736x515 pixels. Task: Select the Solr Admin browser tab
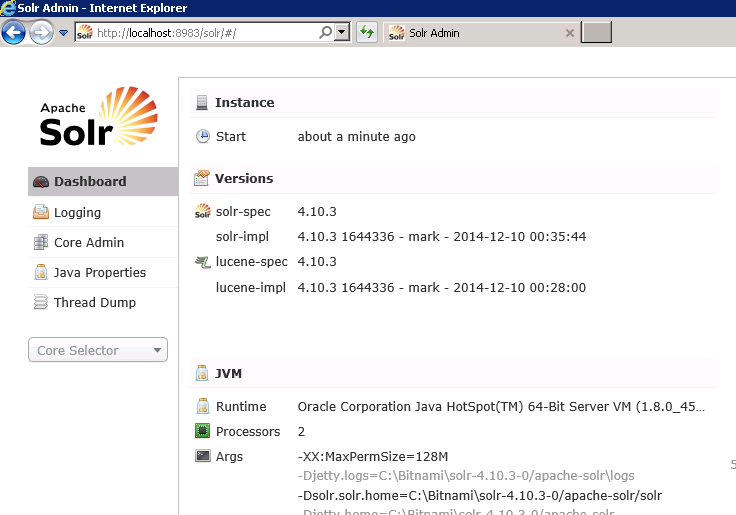pyautogui.click(x=481, y=33)
